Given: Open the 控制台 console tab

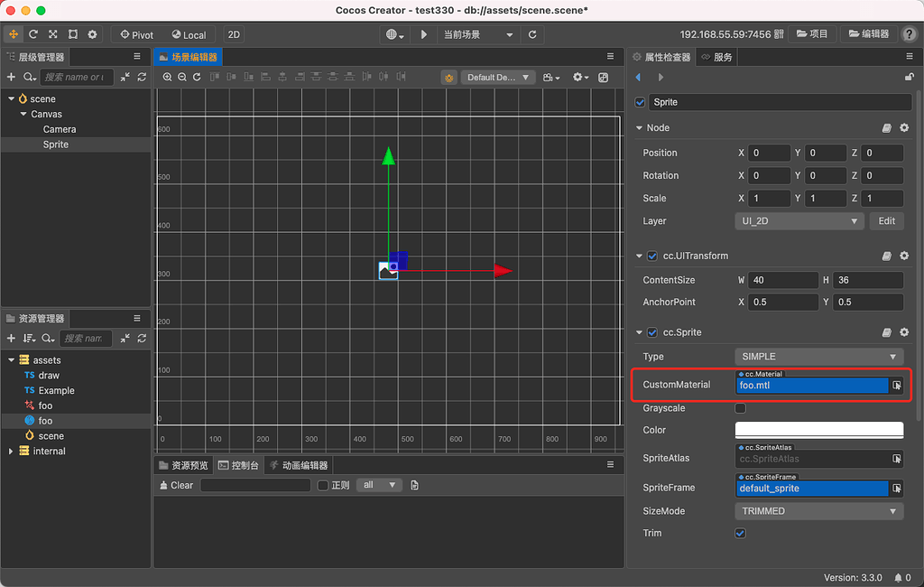Looking at the screenshot, I should [239, 464].
